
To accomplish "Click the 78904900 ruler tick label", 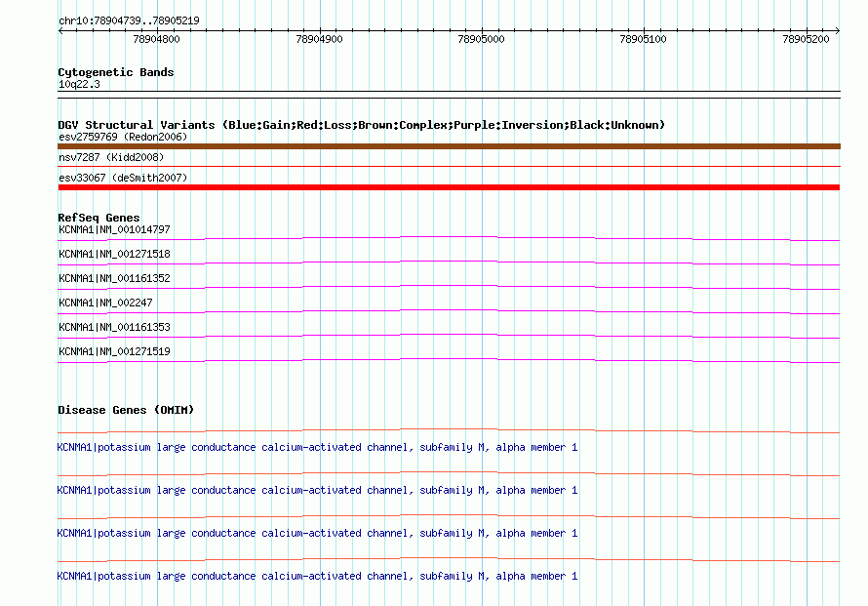I will (320, 39).
